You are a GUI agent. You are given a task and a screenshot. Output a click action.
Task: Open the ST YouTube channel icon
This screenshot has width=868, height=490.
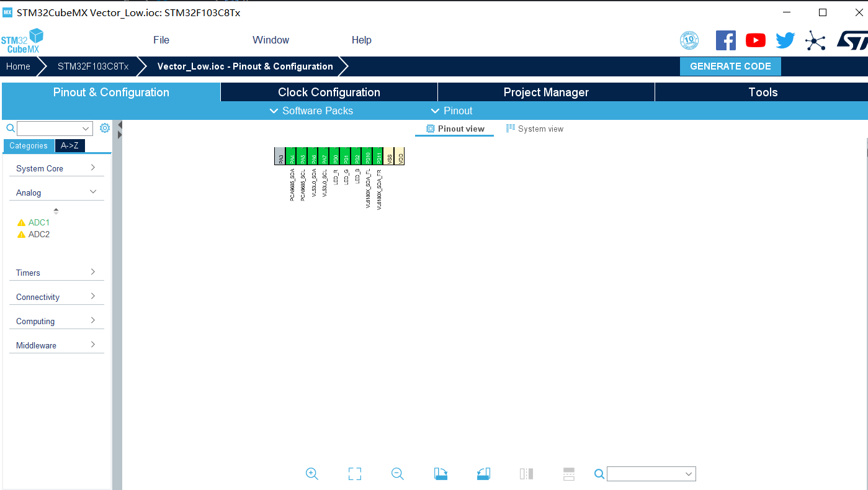click(755, 40)
